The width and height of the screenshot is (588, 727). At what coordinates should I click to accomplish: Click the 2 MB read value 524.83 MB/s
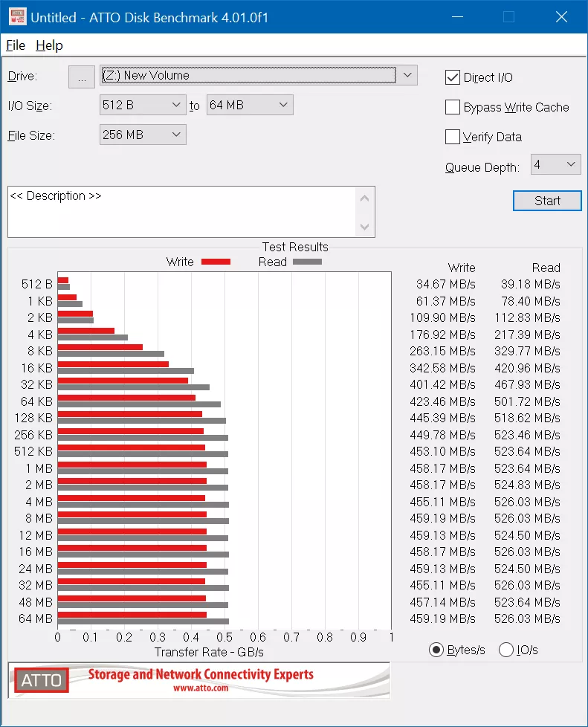(527, 485)
